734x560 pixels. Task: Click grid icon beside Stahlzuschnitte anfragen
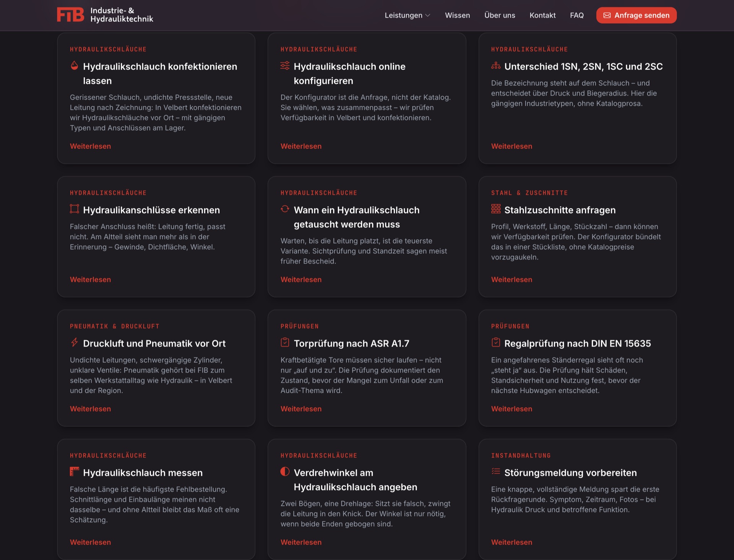496,209
